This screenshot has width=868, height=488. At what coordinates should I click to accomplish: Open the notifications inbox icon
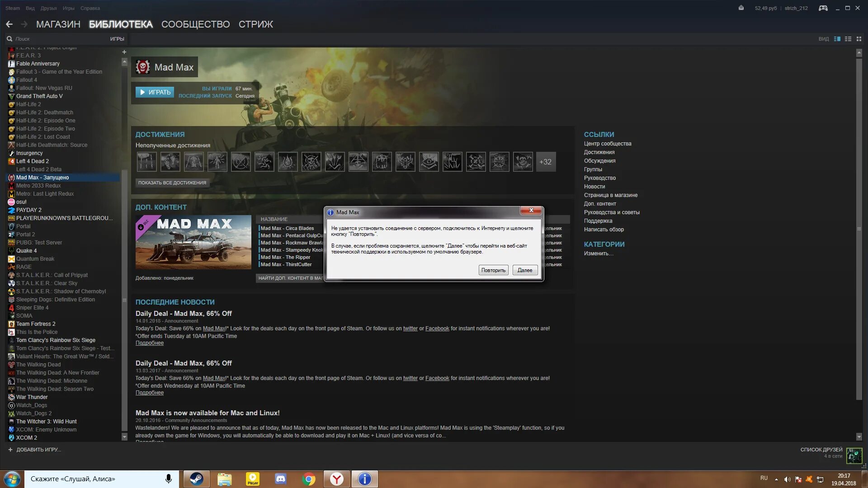pyautogui.click(x=741, y=8)
